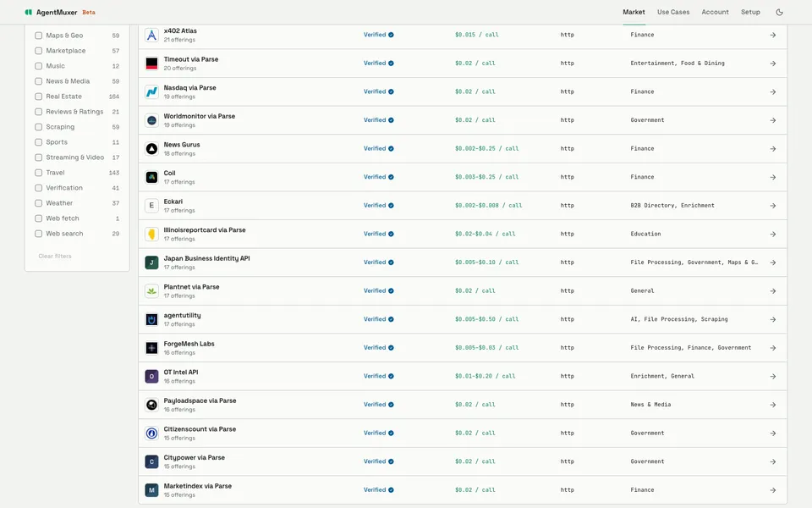Image resolution: width=812 pixels, height=508 pixels.
Task: Click the Beta badge label
Action: [x=89, y=13]
